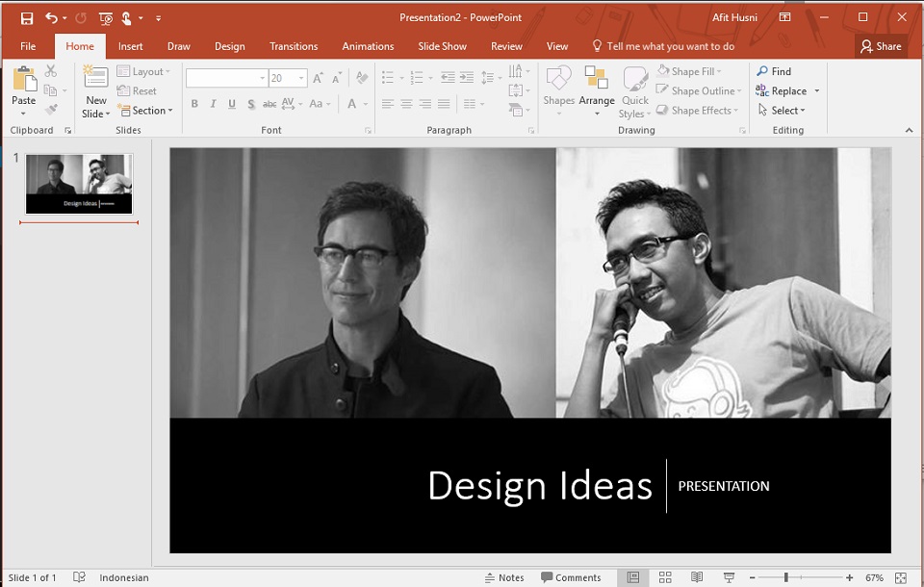Switch to Slide Sorter view in status bar
The image size is (924, 587).
[665, 577]
